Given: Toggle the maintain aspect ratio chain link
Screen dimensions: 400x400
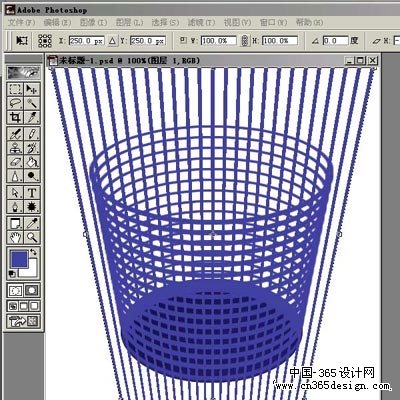Looking at the screenshot, I should coord(245,41).
